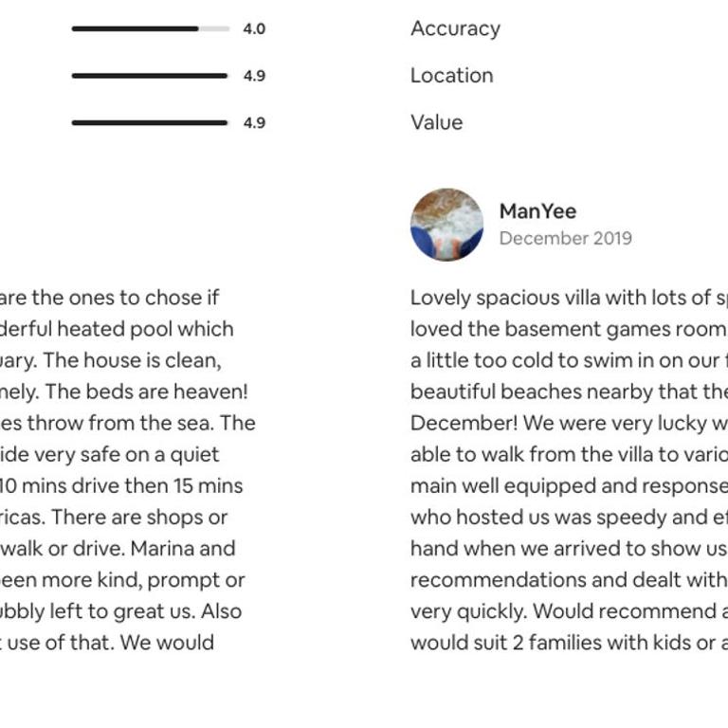Click the lower 4.9 score number
This screenshot has height=728, width=728.
(254, 122)
